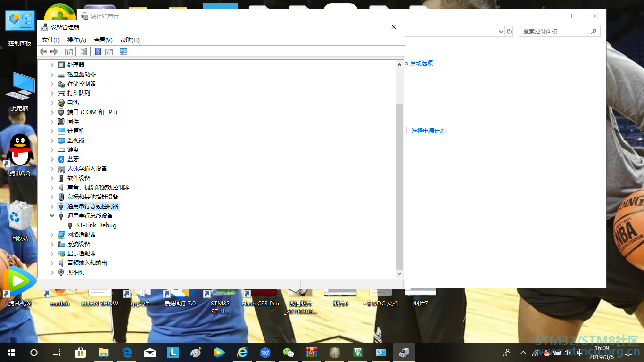Collapse the 通用串行总线设备 node
644x362 pixels.
click(52, 216)
